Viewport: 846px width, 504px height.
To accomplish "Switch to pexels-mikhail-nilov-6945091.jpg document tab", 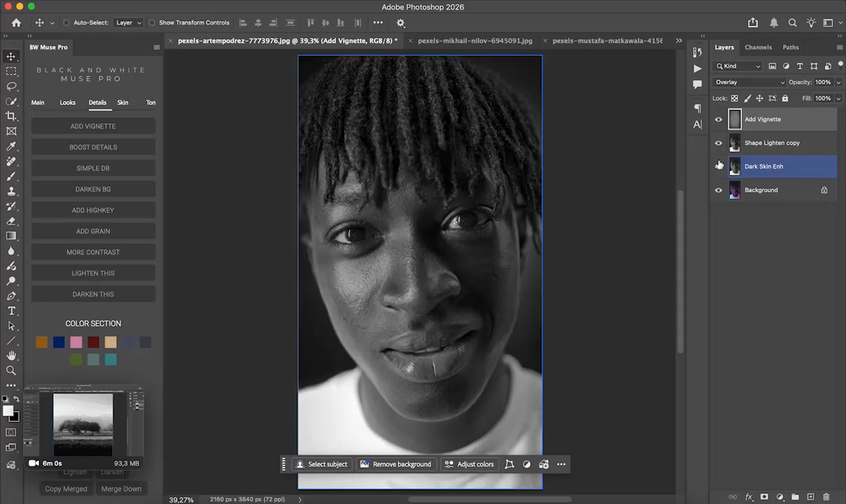I will (x=475, y=41).
